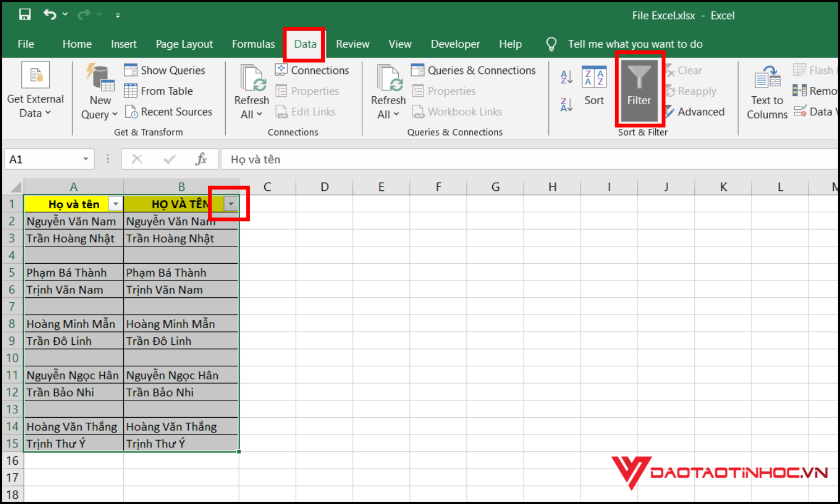Screen dimensions: 840x504
Task: Open filter dropdown on HỌ VÀ TÊN column B
Action: click(x=231, y=204)
